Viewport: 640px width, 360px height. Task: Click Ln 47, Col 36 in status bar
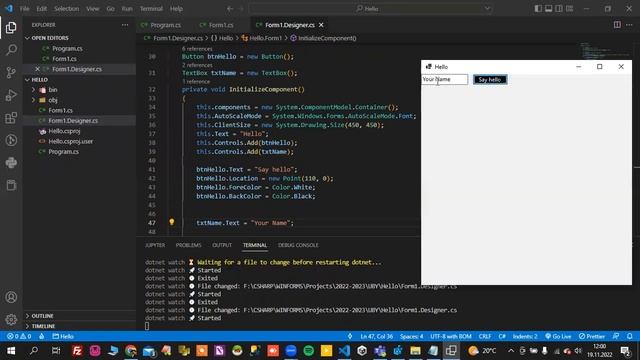[376, 336]
